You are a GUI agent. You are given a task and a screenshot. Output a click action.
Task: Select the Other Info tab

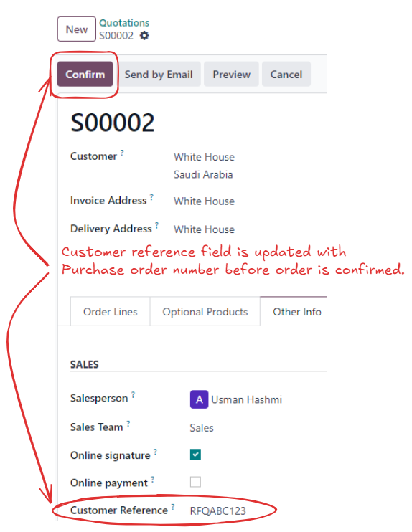297,311
